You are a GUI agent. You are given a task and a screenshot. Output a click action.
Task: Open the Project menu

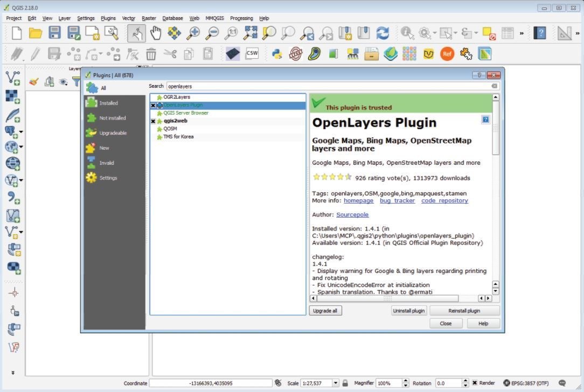point(14,18)
